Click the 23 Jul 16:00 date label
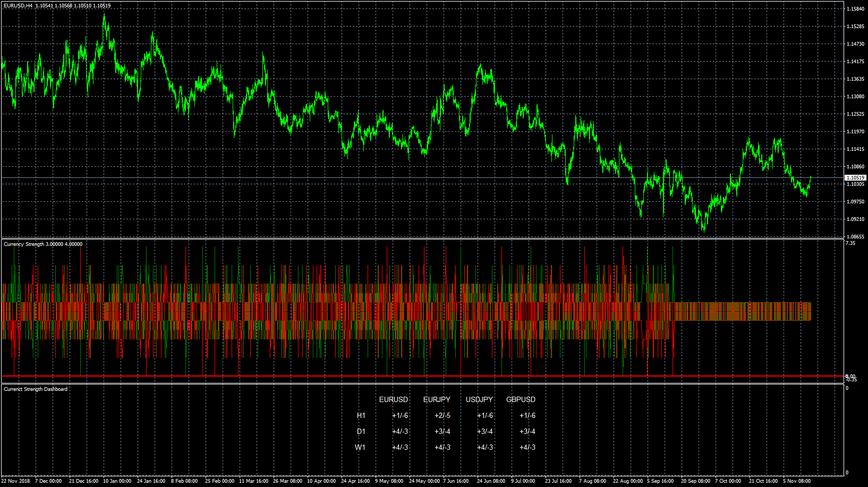 coord(558,481)
